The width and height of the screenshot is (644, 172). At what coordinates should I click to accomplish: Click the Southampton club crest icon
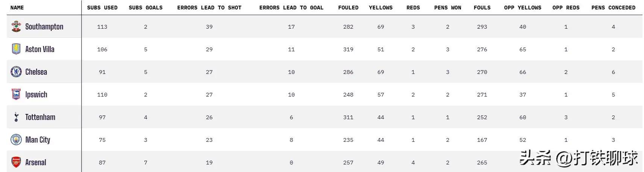pyautogui.click(x=16, y=26)
